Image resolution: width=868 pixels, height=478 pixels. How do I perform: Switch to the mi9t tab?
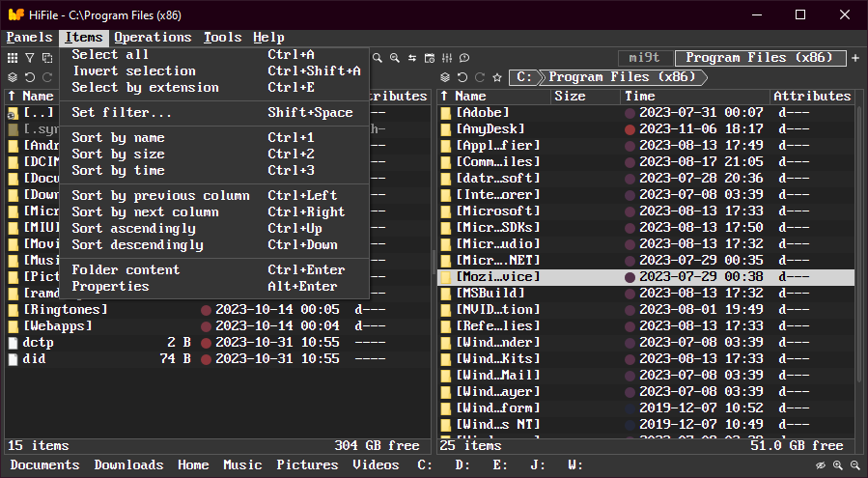[643, 58]
